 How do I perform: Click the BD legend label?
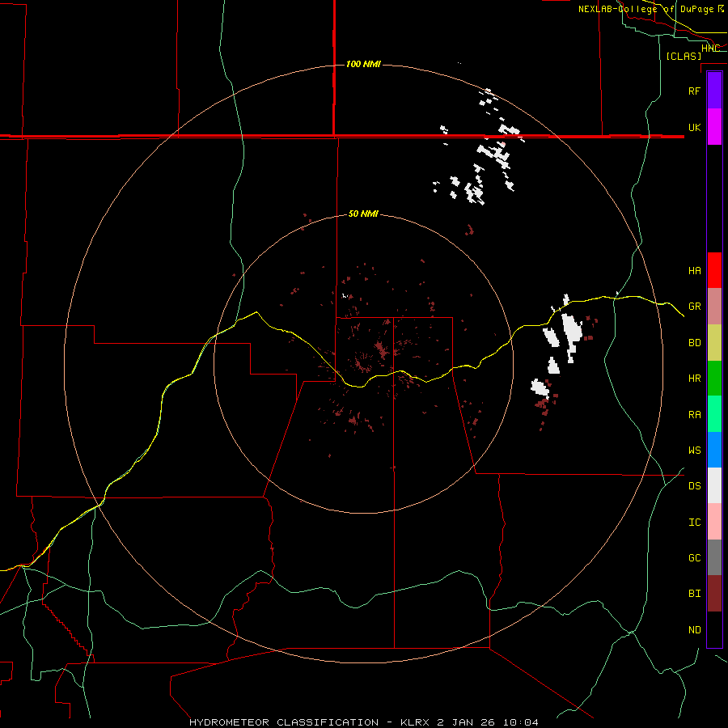pyautogui.click(x=695, y=343)
